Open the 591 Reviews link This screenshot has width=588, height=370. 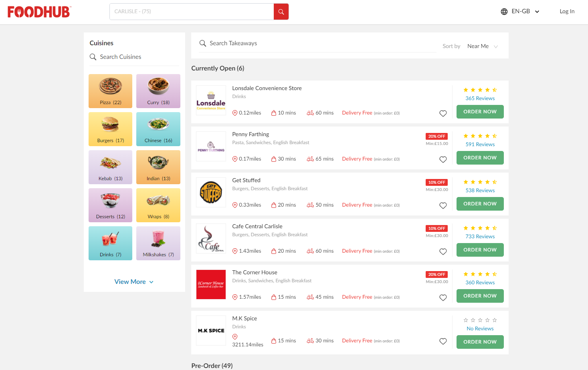coord(480,145)
